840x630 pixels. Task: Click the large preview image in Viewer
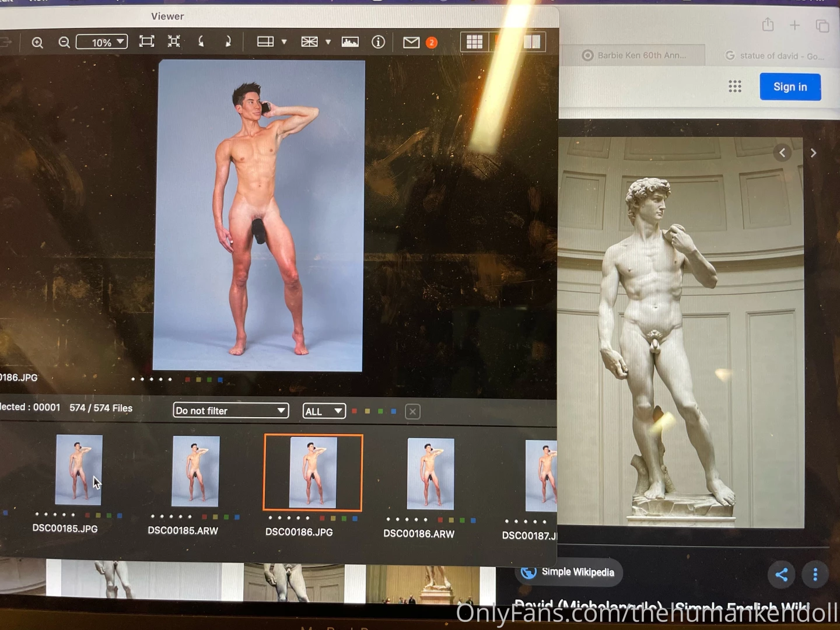tap(258, 215)
